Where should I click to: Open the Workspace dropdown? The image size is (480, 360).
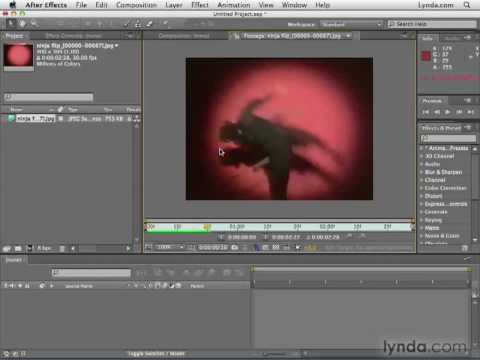pyautogui.click(x=351, y=24)
